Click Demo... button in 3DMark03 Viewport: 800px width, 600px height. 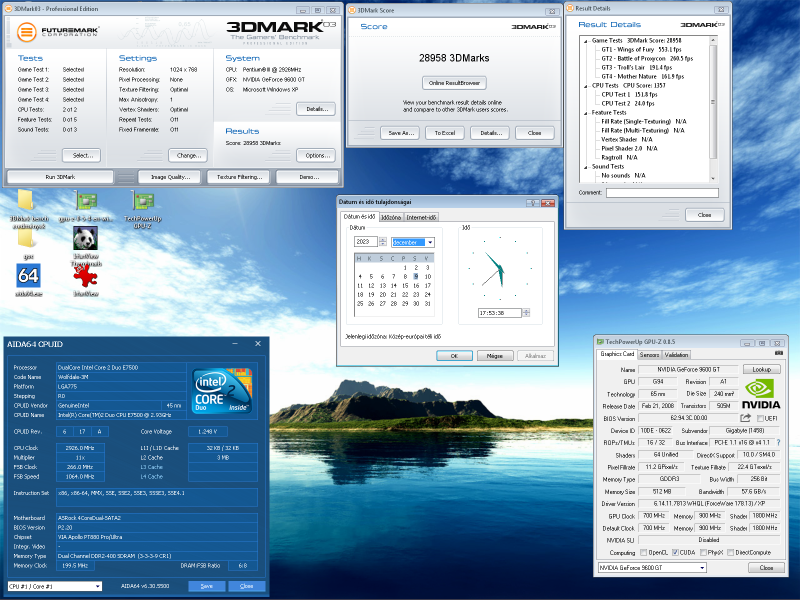(x=308, y=177)
